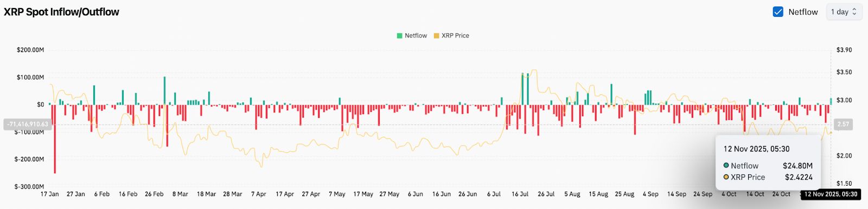Click the $-300.00M axis label
This screenshot has width=868, height=209.
point(29,187)
